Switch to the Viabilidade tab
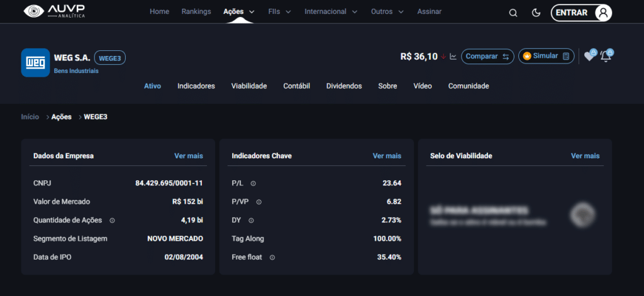The height and width of the screenshot is (296, 644). (249, 86)
